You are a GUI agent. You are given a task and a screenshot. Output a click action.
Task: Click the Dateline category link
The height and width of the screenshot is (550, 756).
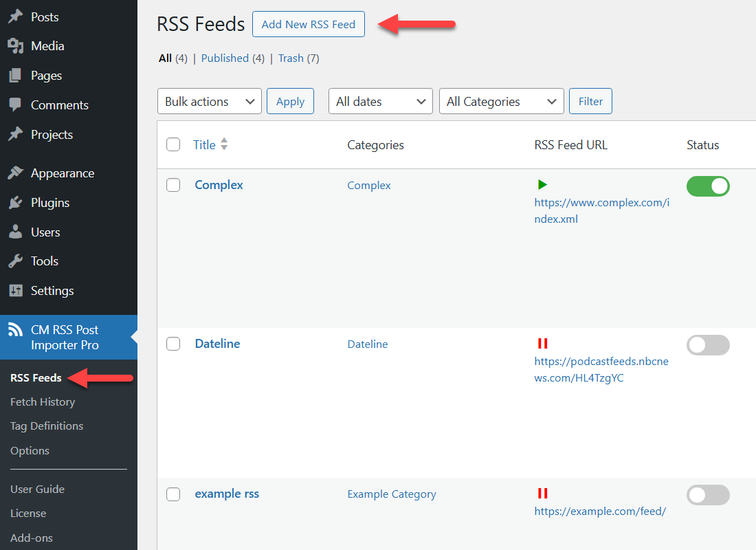[x=368, y=344]
